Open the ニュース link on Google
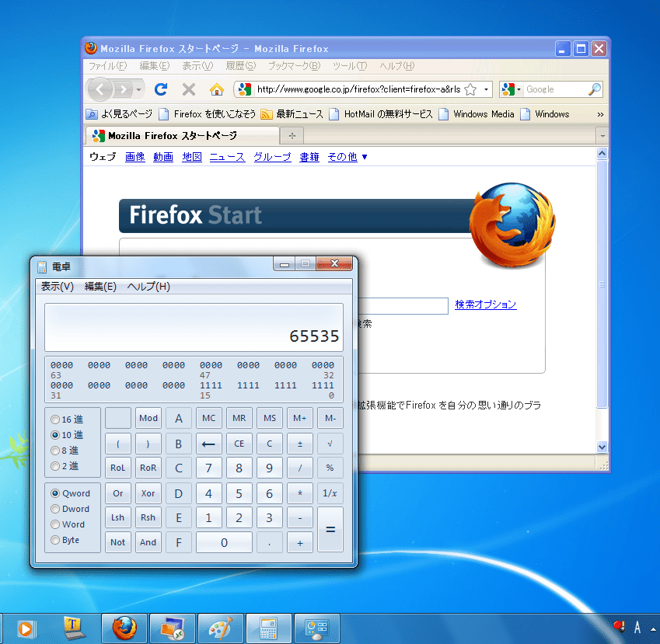The height and width of the screenshot is (644, 660). point(227,157)
